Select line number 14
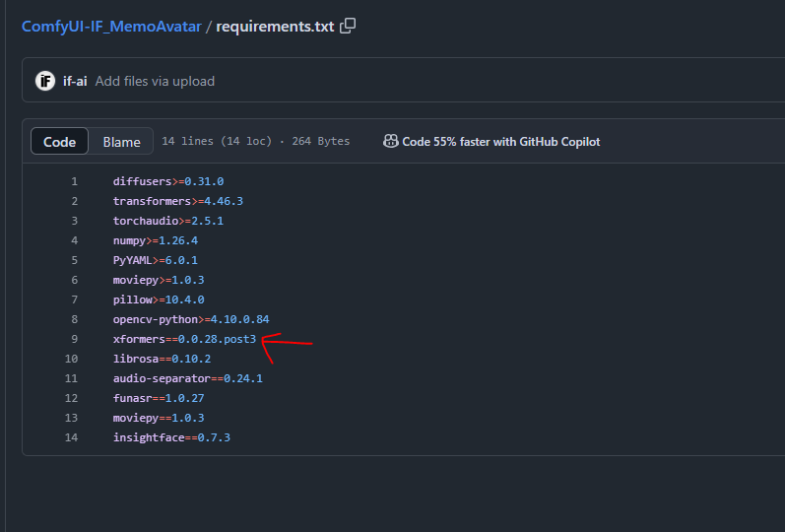785x532 pixels. [x=71, y=437]
